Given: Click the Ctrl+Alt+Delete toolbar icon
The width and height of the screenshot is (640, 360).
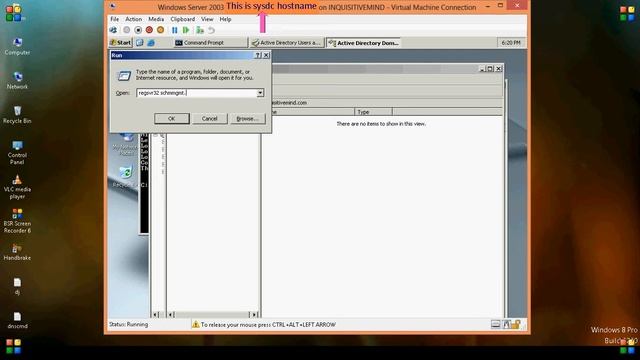Looking at the screenshot, I should (x=113, y=30).
